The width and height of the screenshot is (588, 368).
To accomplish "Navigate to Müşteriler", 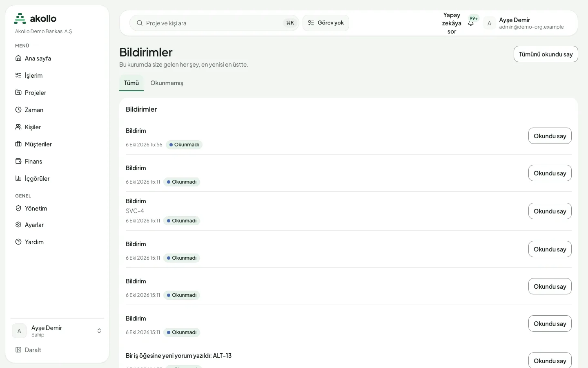I will click(57, 144).
